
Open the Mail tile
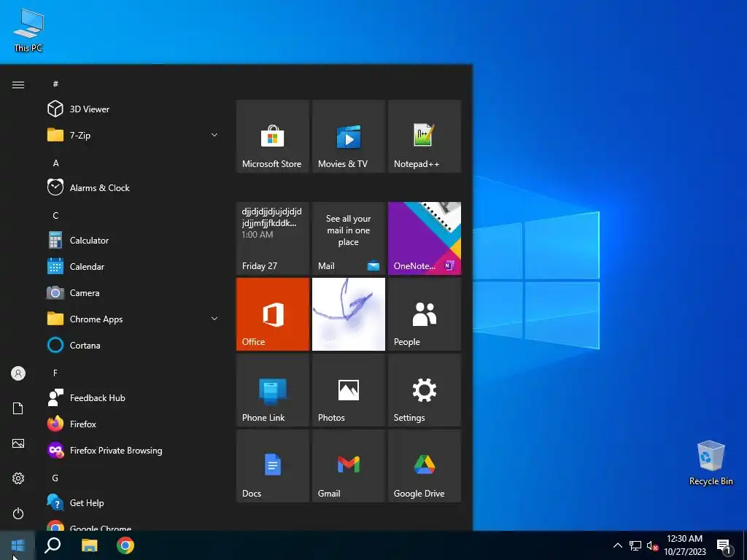(x=348, y=238)
